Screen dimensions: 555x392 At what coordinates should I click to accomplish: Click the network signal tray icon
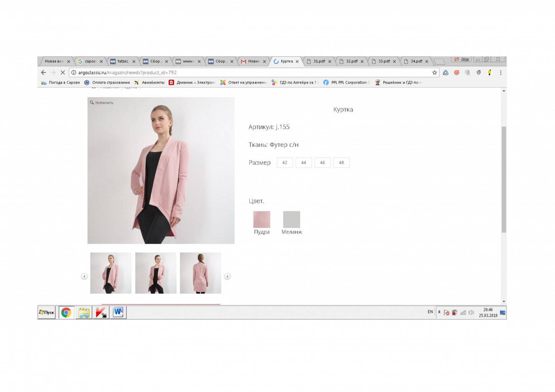[x=463, y=312]
